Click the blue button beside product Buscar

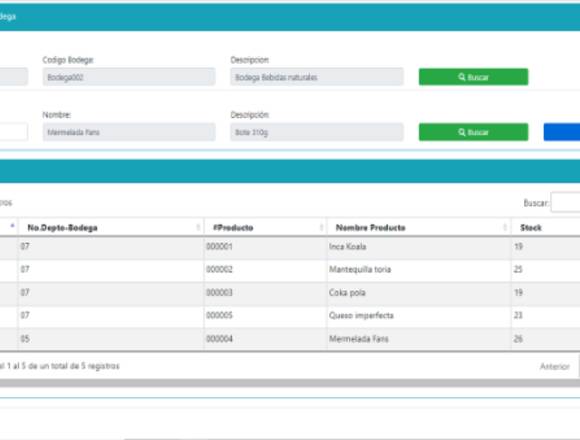[562, 132]
